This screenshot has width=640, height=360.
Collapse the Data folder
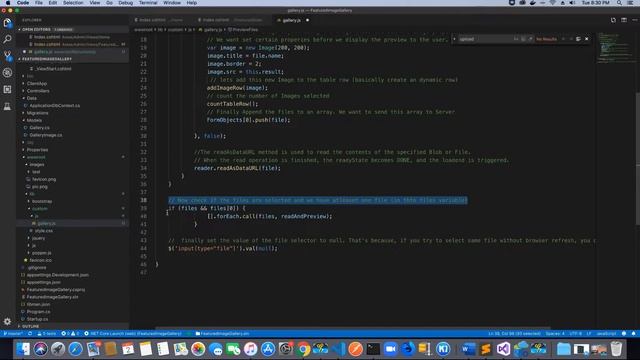click(32, 98)
